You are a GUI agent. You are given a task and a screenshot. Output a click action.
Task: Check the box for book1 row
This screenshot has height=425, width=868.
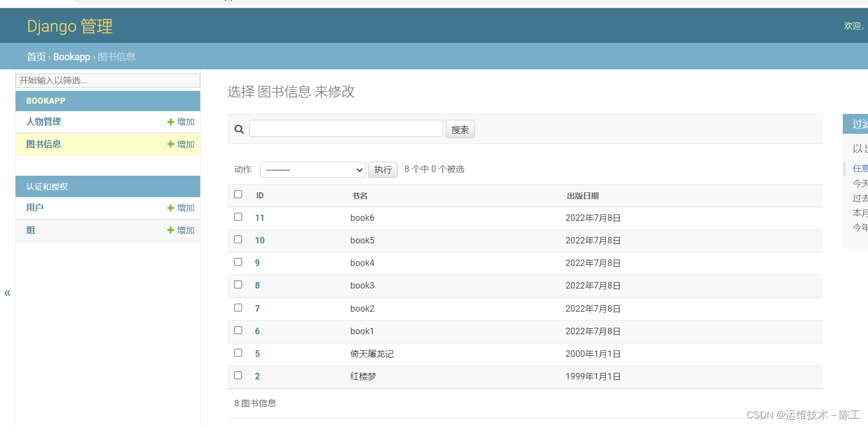click(238, 330)
